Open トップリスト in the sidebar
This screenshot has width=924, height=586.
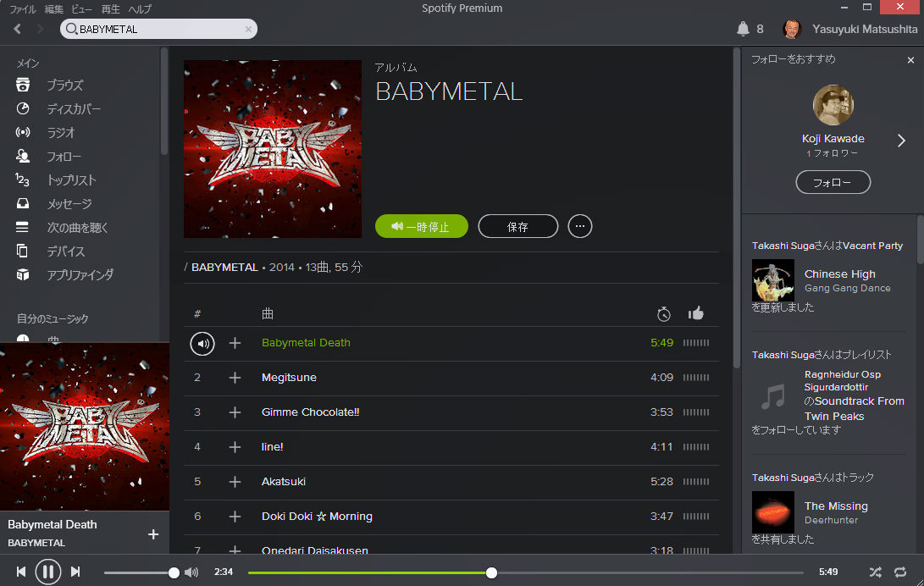click(71, 180)
